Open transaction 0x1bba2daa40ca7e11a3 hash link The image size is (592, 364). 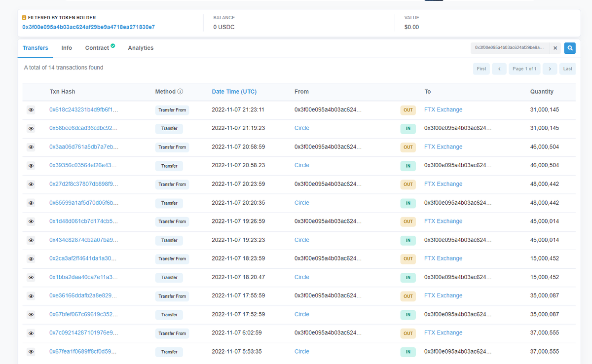(84, 277)
